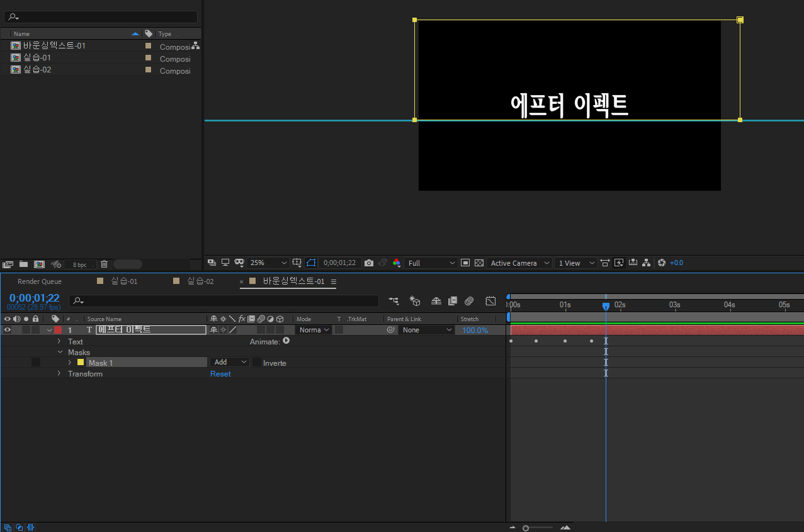Toggle Hide Shy Layers icon in timeline
The width and height of the screenshot is (804, 532).
[x=436, y=301]
